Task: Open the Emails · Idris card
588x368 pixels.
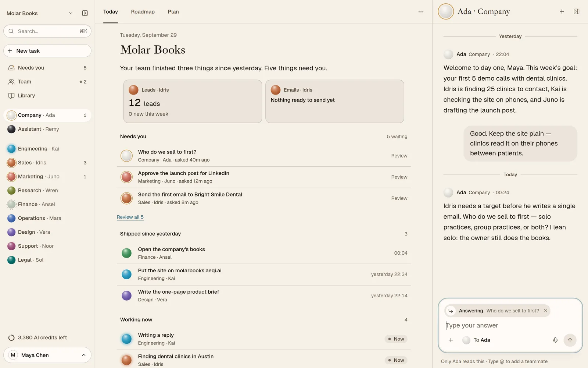Action: click(x=335, y=102)
